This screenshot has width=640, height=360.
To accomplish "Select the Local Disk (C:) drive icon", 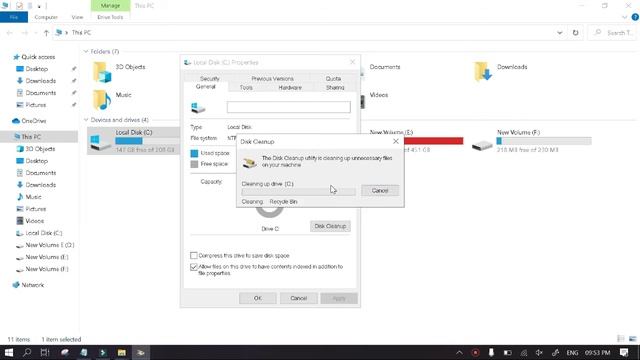I will 100,143.
